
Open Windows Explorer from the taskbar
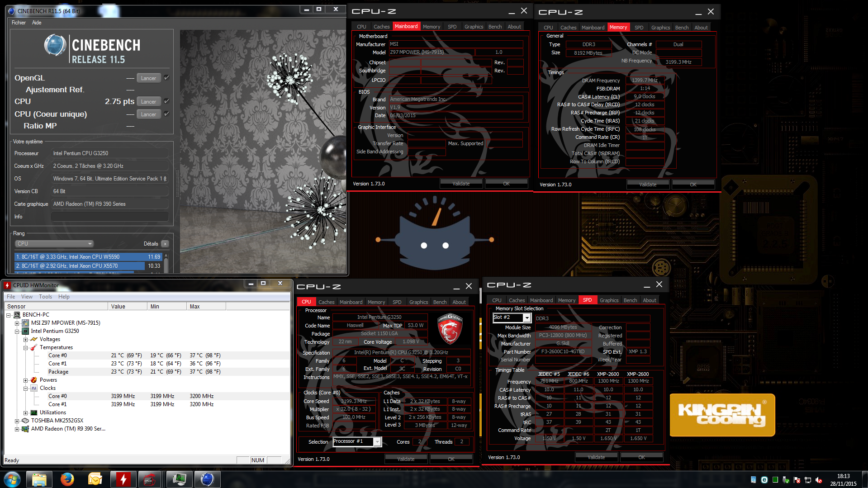pyautogui.click(x=39, y=479)
